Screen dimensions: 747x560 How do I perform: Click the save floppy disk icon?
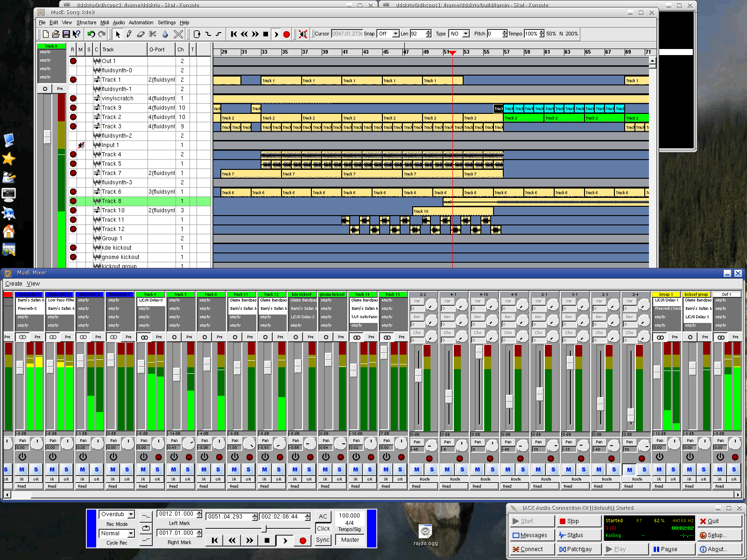[66, 34]
